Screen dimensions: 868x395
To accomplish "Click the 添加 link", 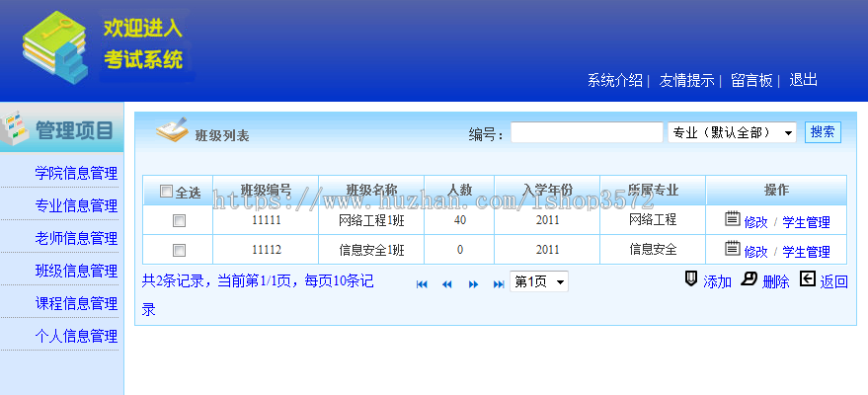I will click(718, 281).
